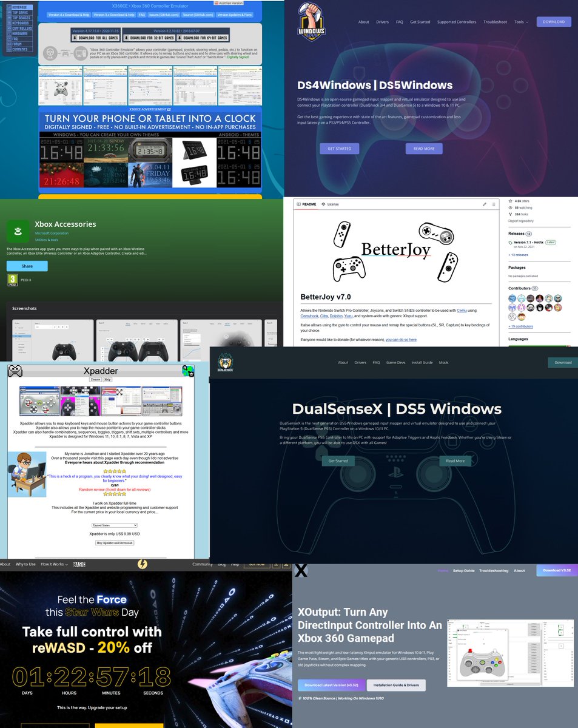This screenshot has width=578, height=728.
Task: Open United States country dropdown
Action: 114,525
